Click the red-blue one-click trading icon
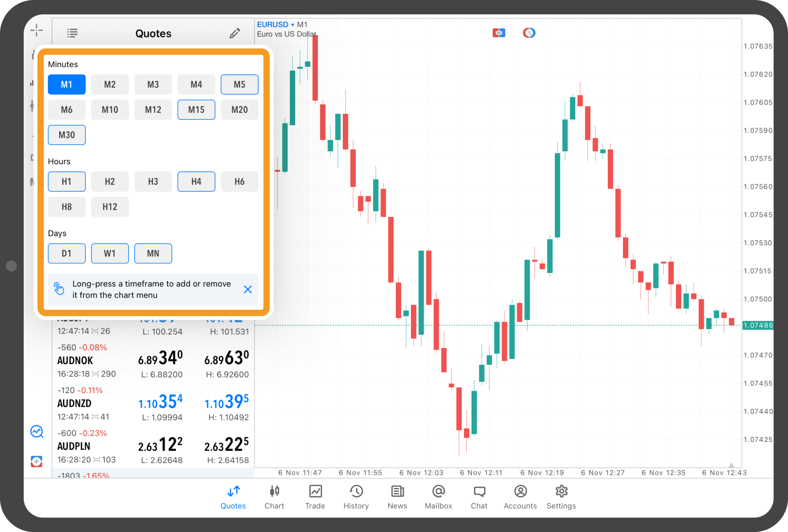This screenshot has width=788, height=532. coord(499,33)
